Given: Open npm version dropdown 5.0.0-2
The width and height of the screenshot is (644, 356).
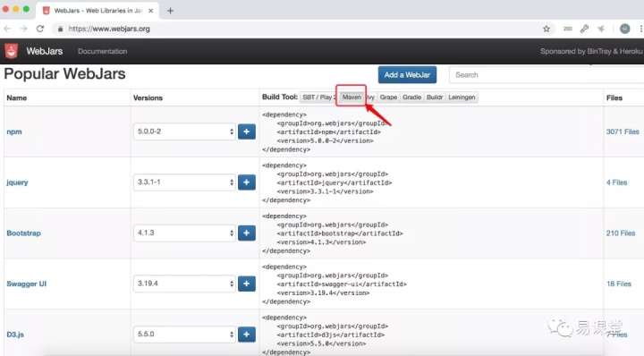Looking at the screenshot, I should click(184, 131).
